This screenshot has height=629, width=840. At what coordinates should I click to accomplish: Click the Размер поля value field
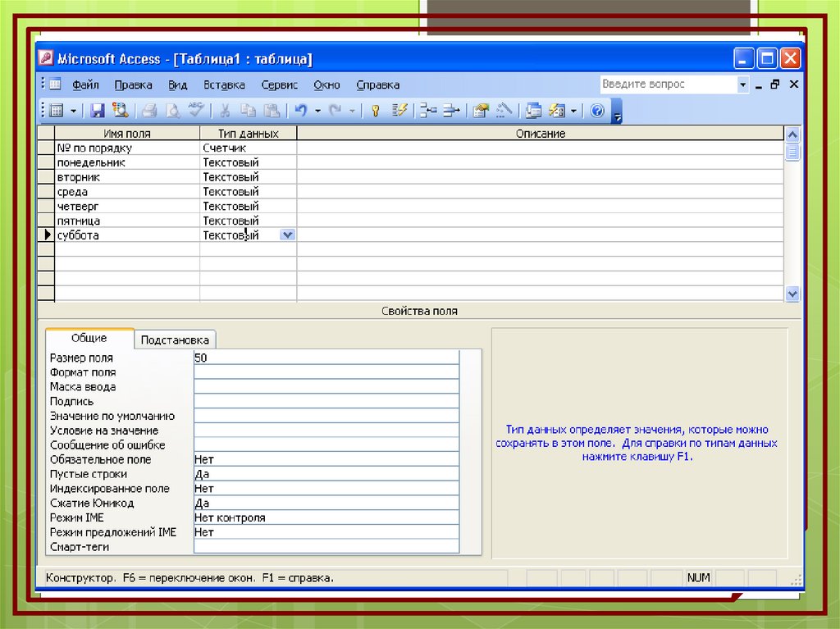pos(326,358)
